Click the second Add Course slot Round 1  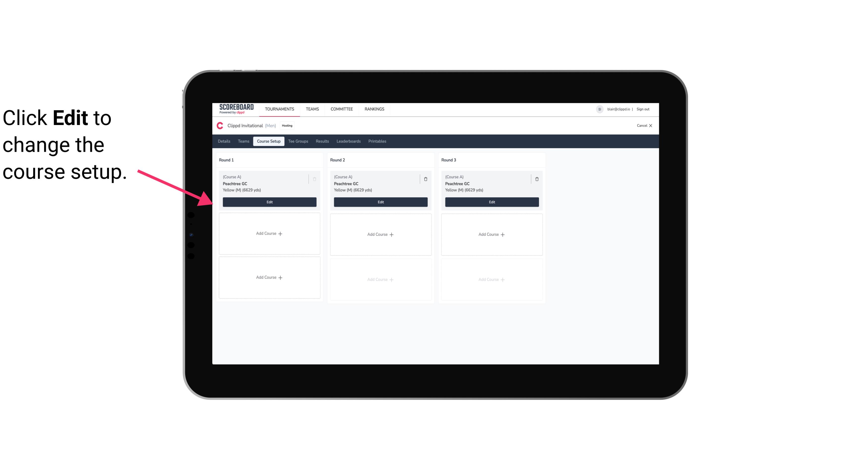[269, 277]
